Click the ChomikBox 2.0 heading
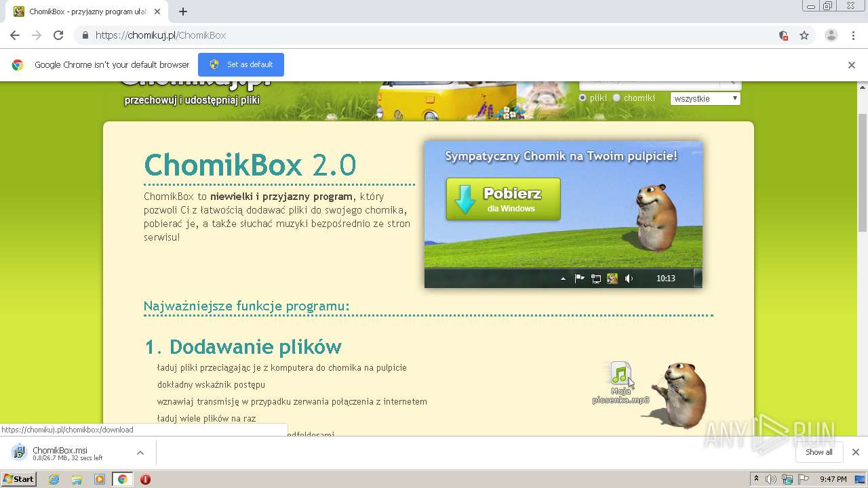 pyautogui.click(x=250, y=165)
